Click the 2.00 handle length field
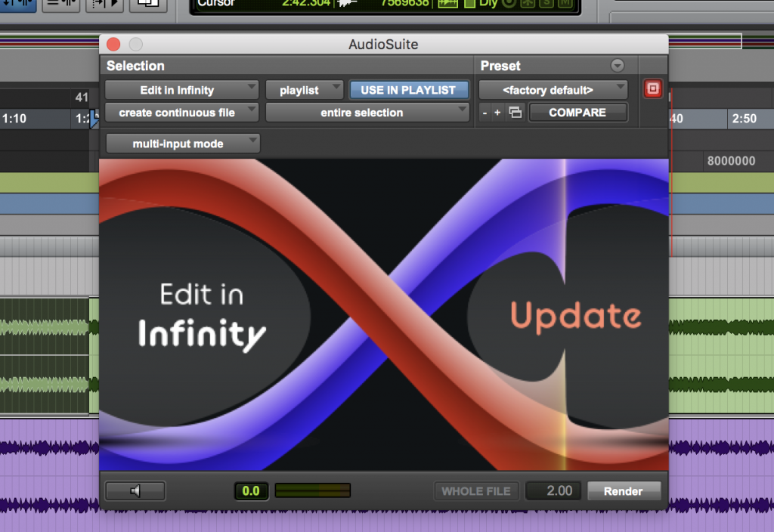 click(x=554, y=491)
